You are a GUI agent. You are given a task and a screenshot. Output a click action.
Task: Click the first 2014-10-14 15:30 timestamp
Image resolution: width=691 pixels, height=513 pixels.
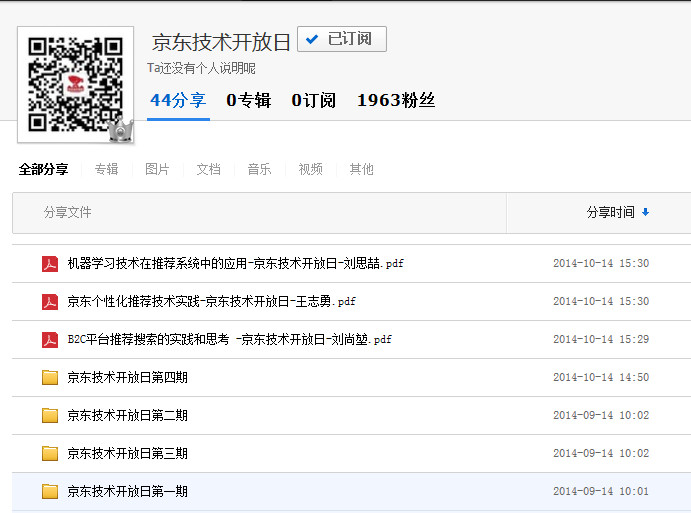601,264
